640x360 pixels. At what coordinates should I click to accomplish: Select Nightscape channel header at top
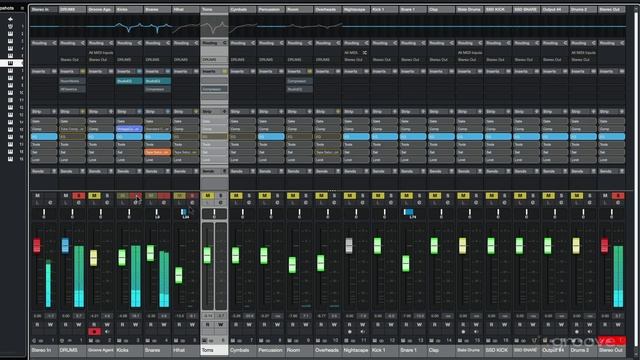click(356, 9)
